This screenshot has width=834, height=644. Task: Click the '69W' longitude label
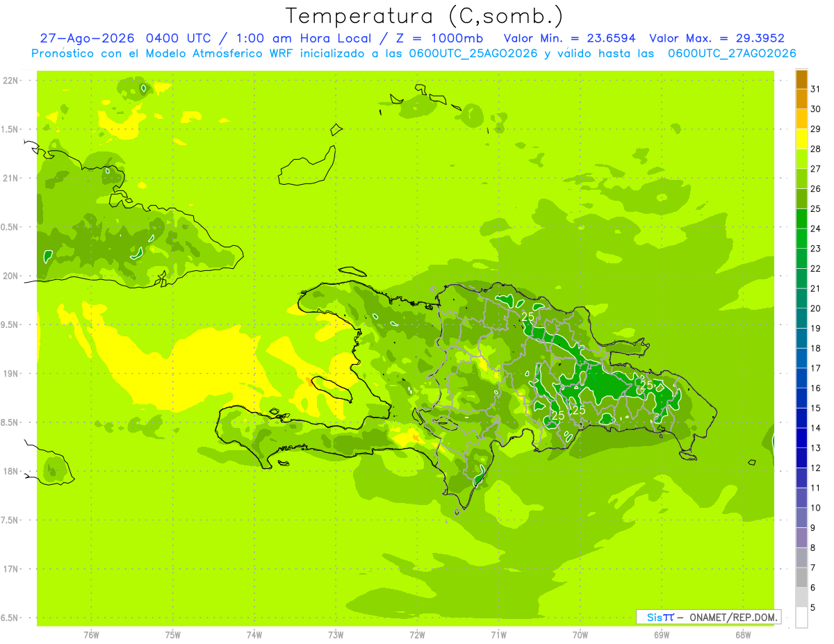(662, 635)
